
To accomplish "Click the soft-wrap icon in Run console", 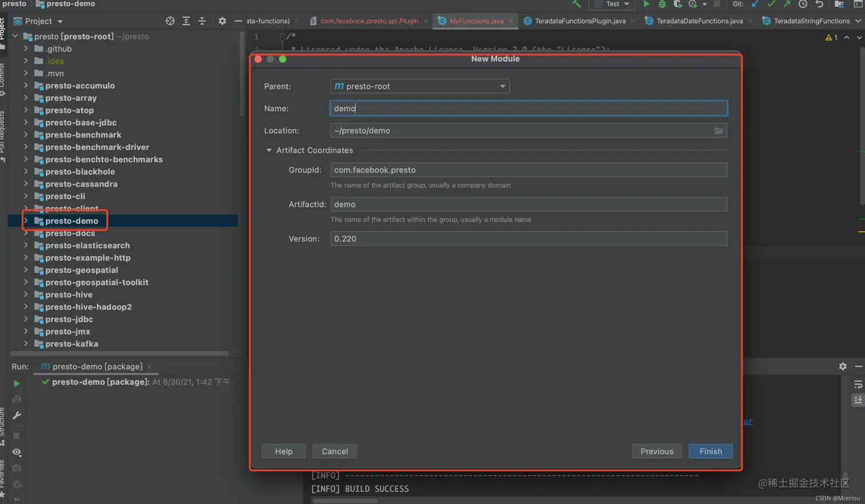I will [x=858, y=384].
